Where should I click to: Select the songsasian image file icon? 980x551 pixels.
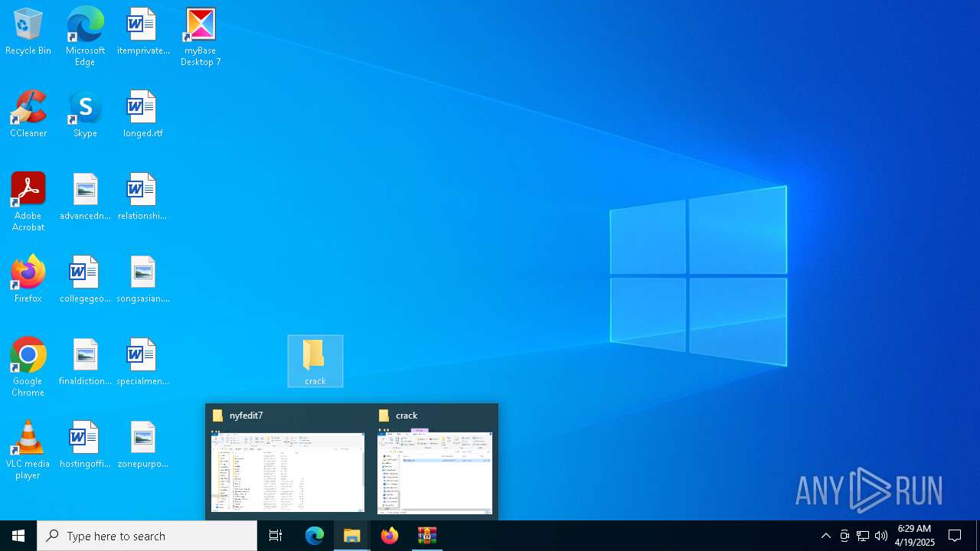[x=142, y=280]
